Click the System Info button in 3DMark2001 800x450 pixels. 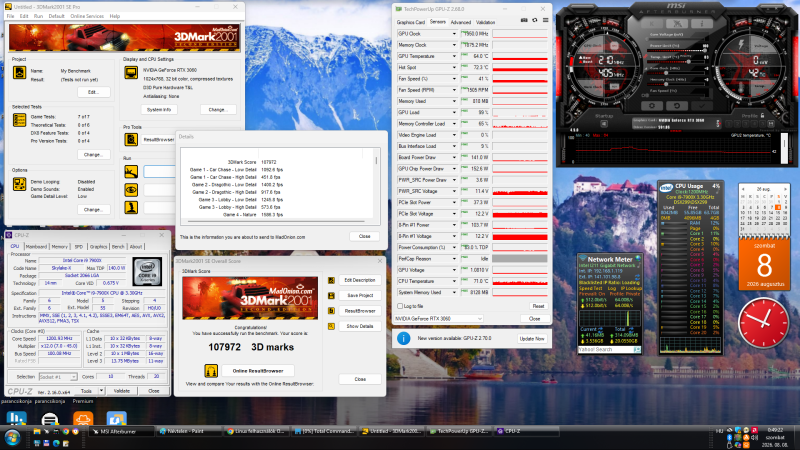point(159,110)
